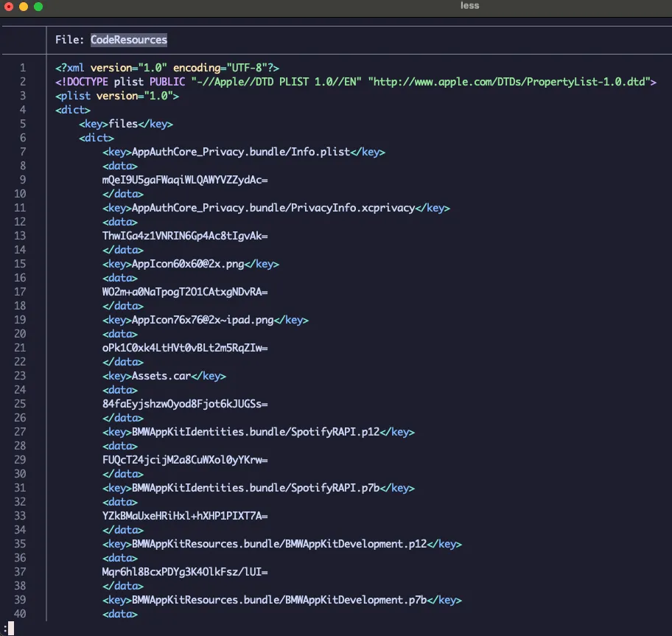Click the SpotifyRAPI.p7b key line
The image size is (672, 636).
point(259,488)
